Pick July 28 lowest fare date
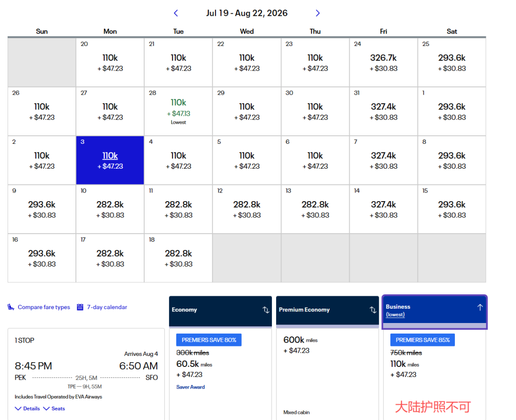The image size is (516, 420). tap(178, 111)
